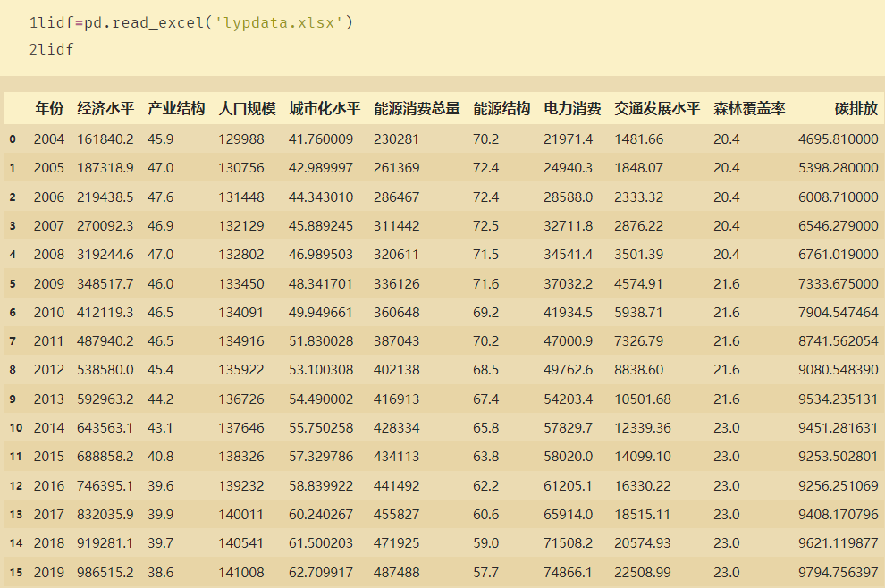Click cell 643563.1 in 2014 row
Viewport: 885px width, 588px height.
point(105,428)
